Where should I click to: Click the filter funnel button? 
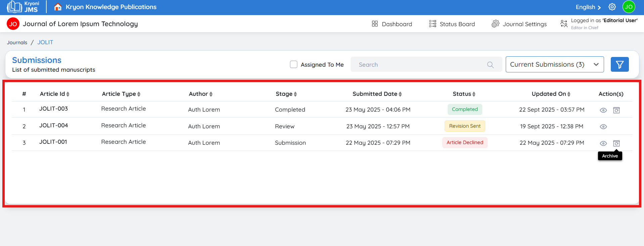620,64
